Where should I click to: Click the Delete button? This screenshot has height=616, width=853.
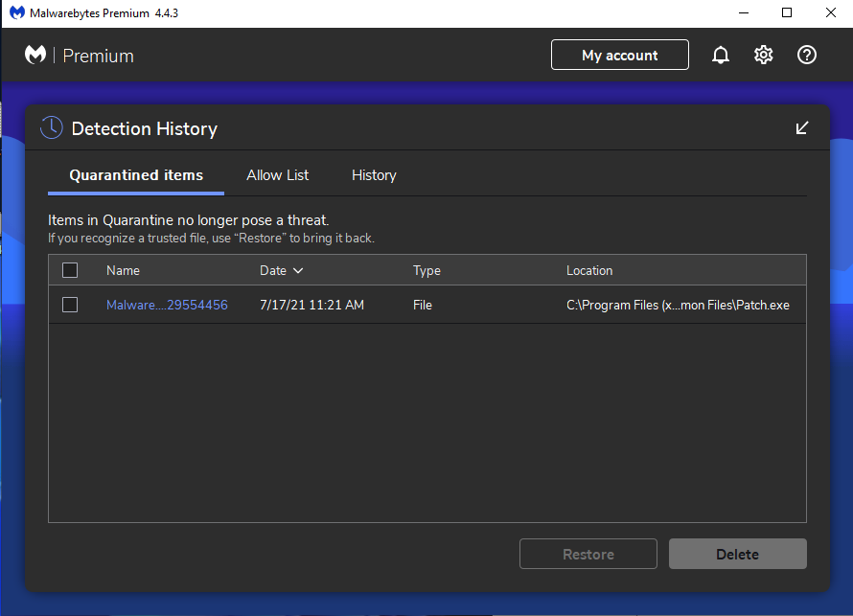pos(738,554)
